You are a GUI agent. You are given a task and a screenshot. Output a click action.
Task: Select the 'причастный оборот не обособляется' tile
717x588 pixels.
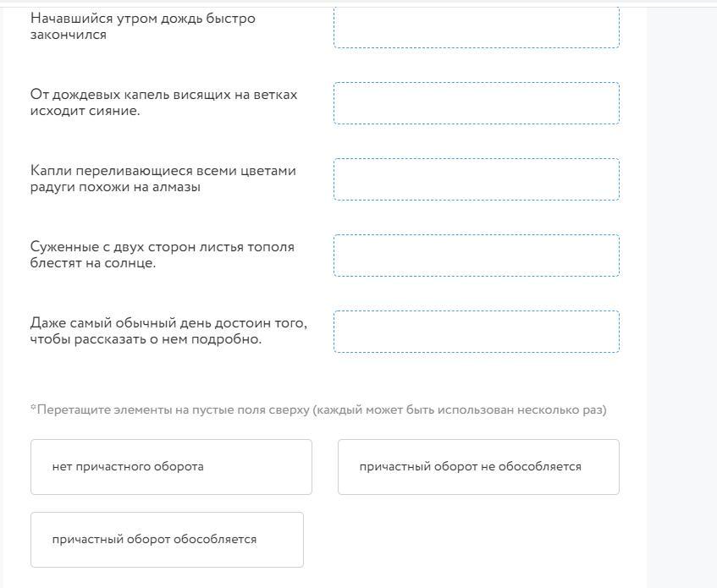(x=478, y=467)
